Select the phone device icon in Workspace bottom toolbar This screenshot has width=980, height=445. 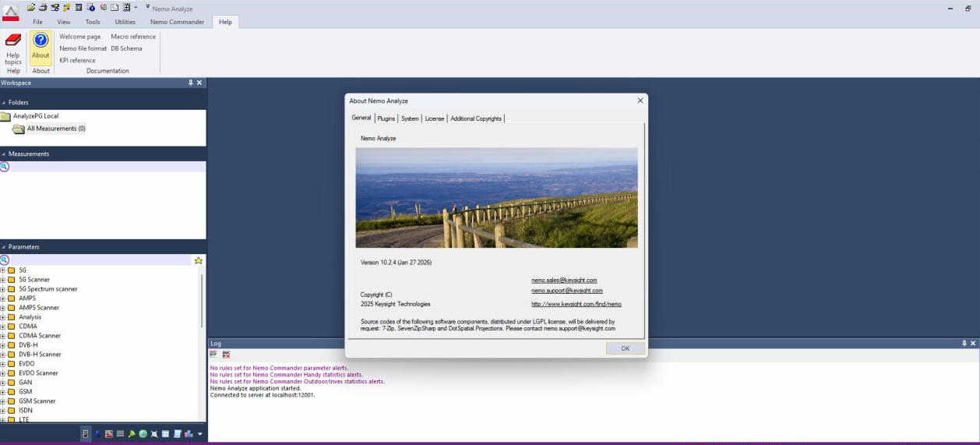(x=86, y=434)
